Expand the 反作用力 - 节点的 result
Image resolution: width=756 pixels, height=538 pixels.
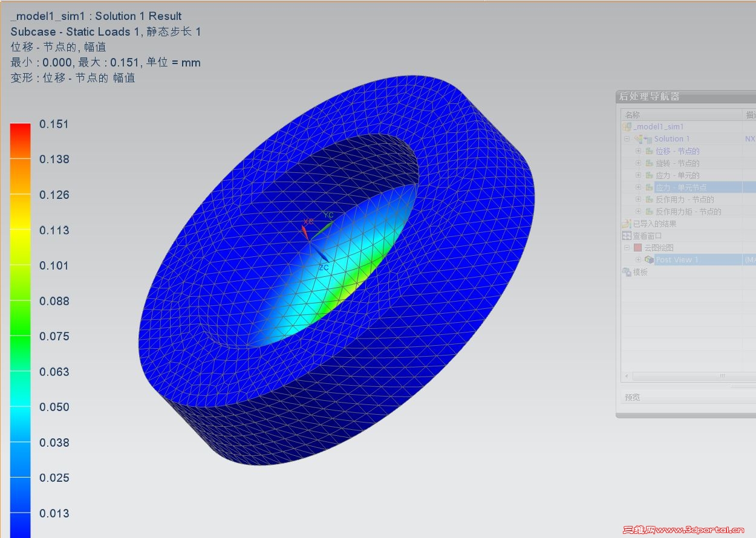(x=638, y=199)
